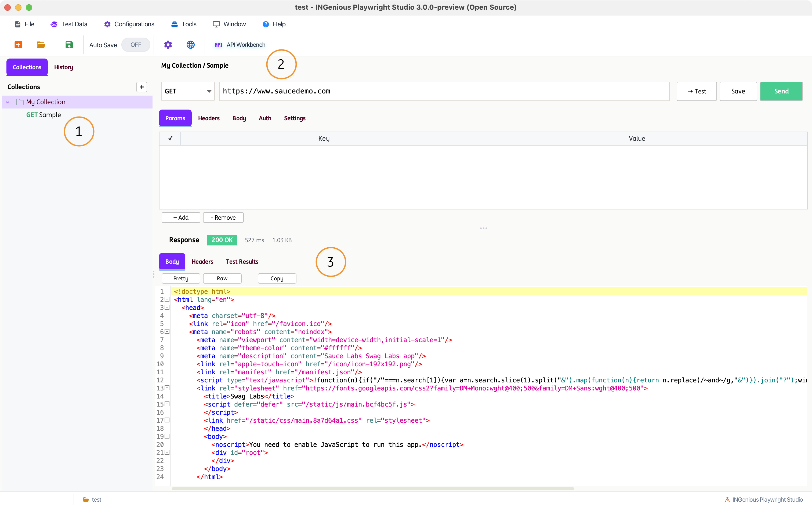812x507 pixels.
Task: Collapse div root fold on line 21
Action: (x=167, y=452)
